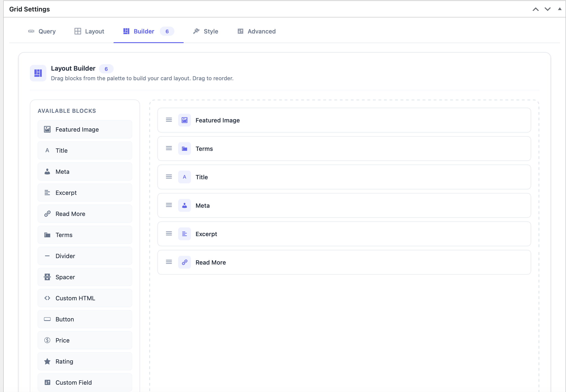Add Read More block from palette
The width and height of the screenshot is (566, 392).
click(x=85, y=214)
